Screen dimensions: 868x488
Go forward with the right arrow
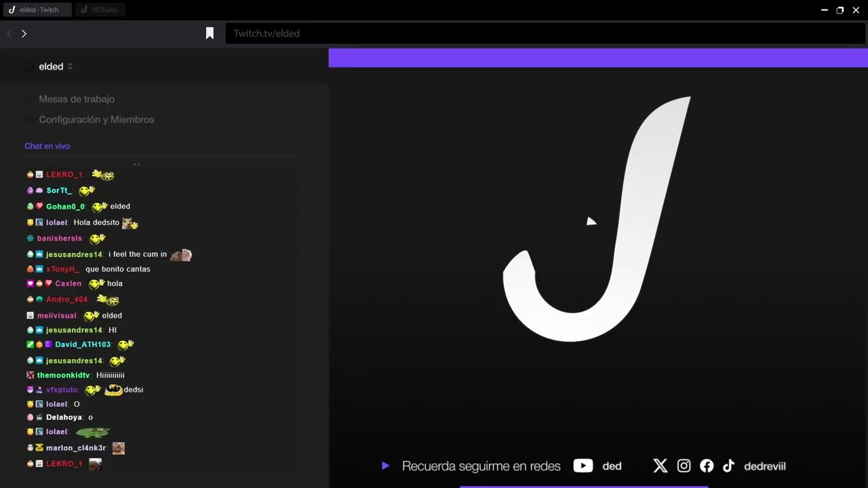[24, 33]
